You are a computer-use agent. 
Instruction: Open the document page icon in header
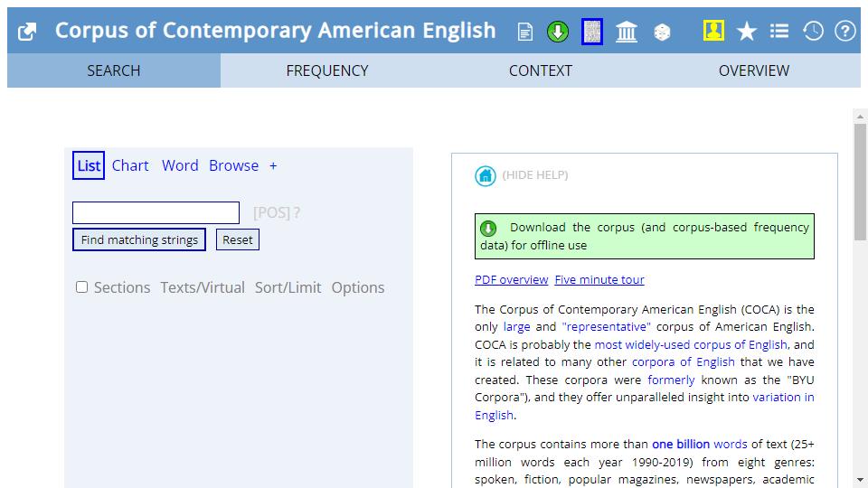click(525, 33)
